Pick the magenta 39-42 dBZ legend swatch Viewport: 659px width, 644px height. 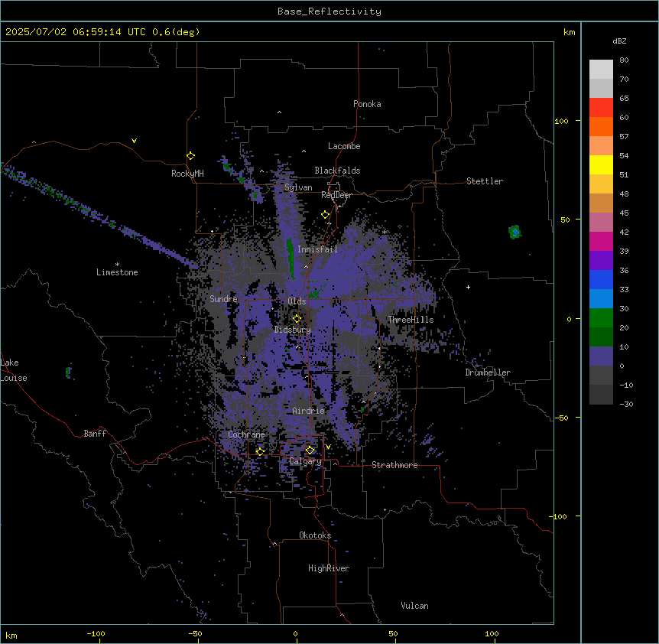click(x=601, y=241)
